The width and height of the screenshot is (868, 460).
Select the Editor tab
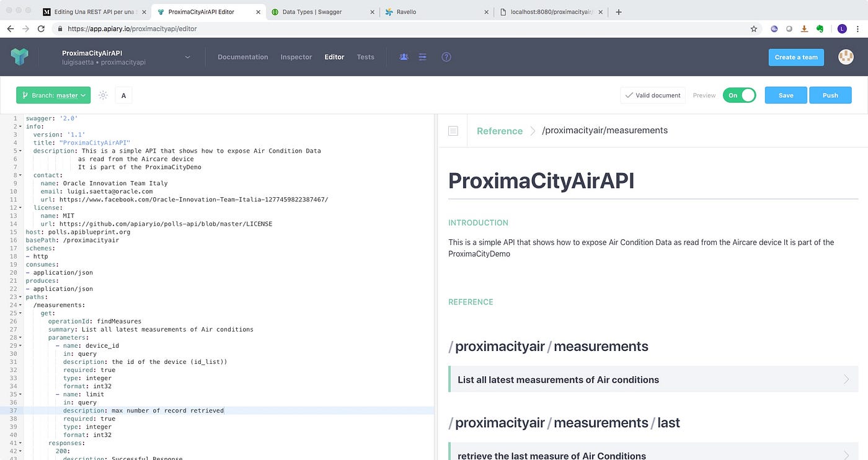click(x=334, y=57)
